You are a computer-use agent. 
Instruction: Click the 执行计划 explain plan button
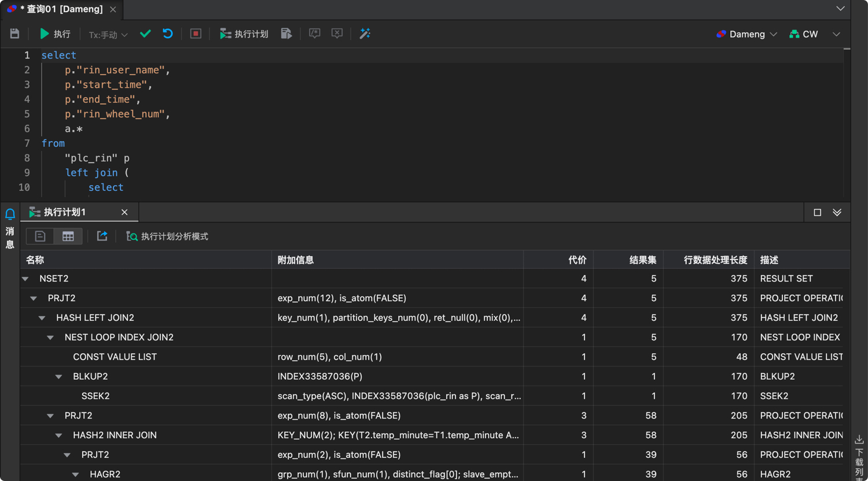point(244,34)
